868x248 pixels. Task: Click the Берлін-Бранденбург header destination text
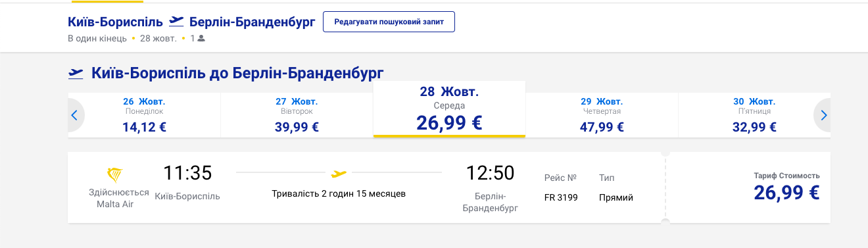(x=253, y=22)
